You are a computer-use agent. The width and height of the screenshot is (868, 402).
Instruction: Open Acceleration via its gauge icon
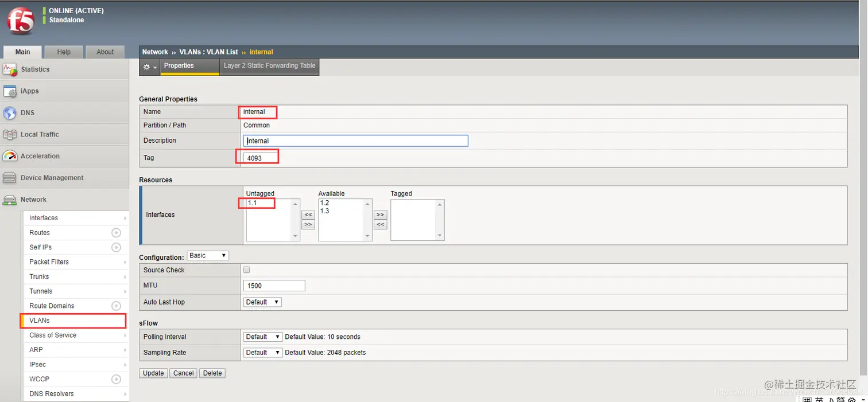(x=10, y=156)
